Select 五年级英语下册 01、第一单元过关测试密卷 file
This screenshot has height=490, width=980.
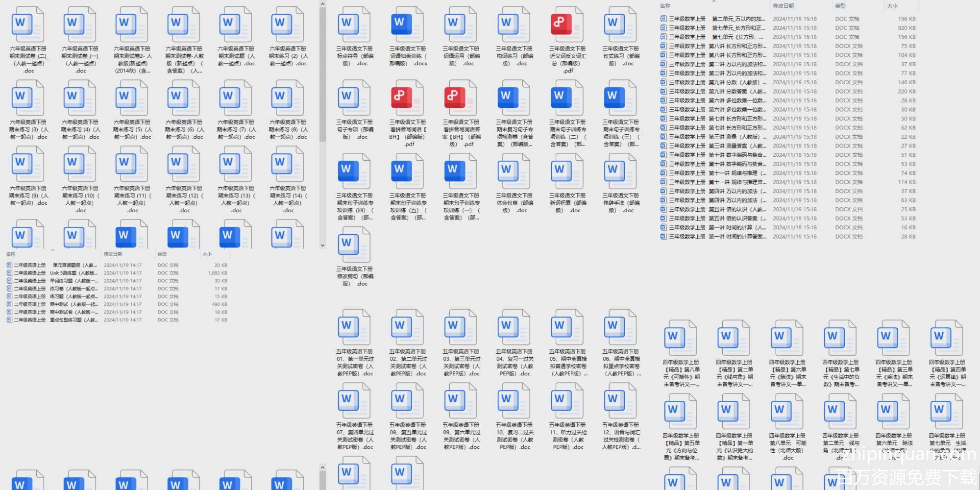tap(354, 328)
